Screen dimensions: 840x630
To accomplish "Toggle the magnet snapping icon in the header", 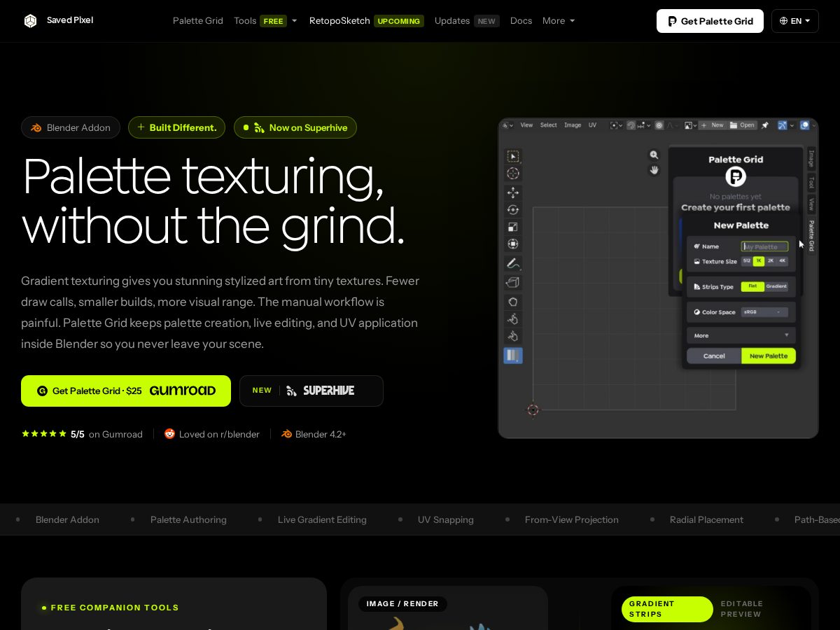I will tap(631, 125).
